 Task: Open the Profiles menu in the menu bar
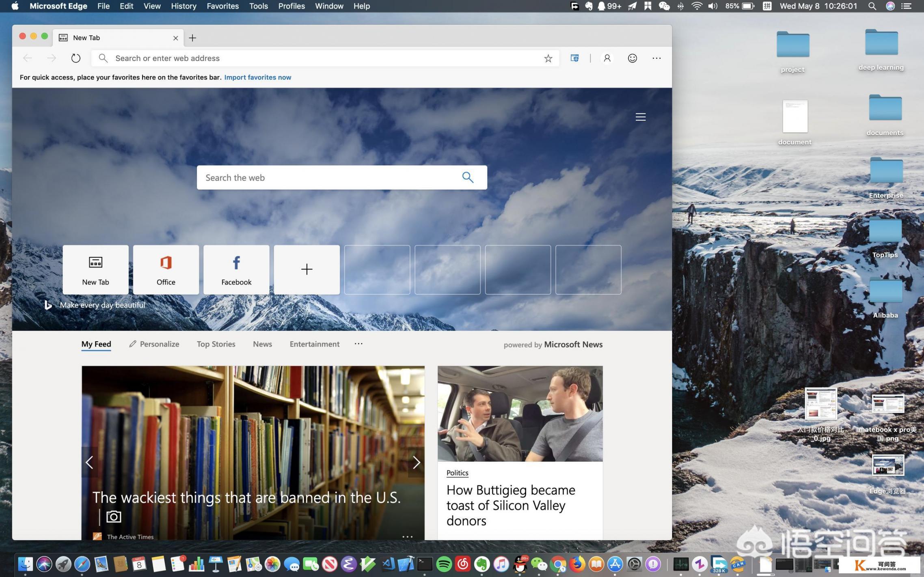(x=291, y=6)
